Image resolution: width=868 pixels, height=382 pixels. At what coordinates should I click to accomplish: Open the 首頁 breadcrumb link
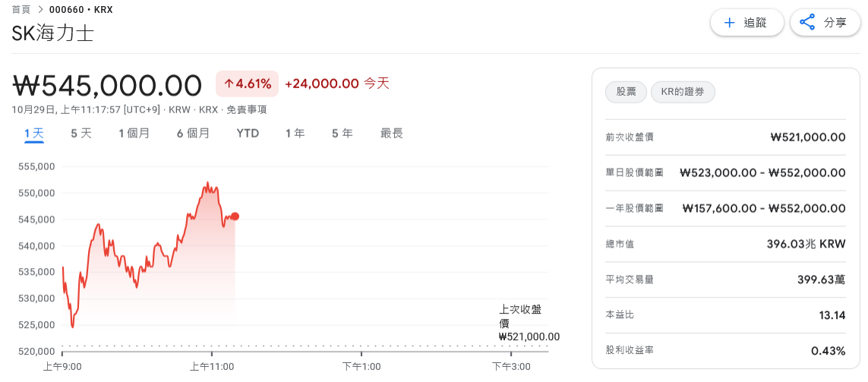pos(21,10)
